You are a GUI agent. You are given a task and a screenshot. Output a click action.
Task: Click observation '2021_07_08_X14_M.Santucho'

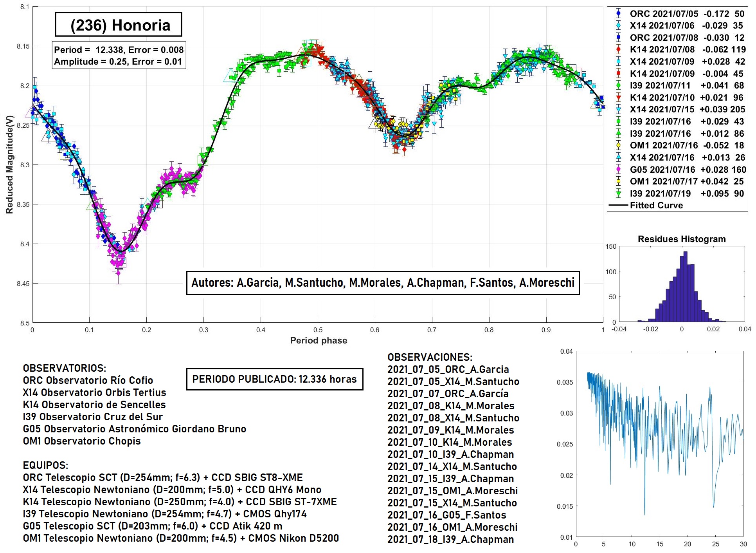[x=453, y=418]
